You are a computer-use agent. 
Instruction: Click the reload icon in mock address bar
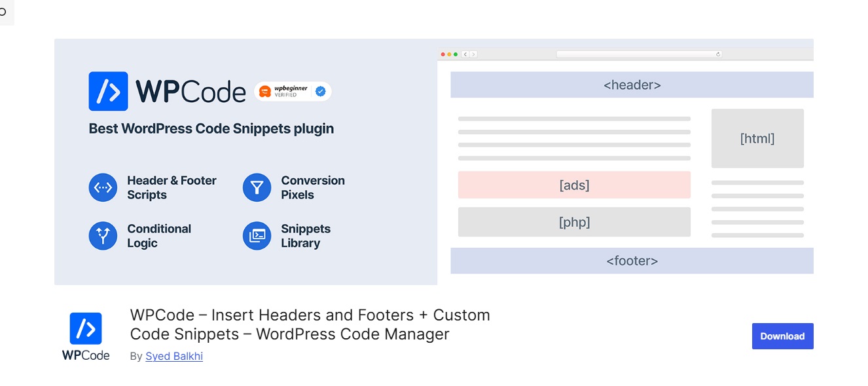click(x=718, y=54)
